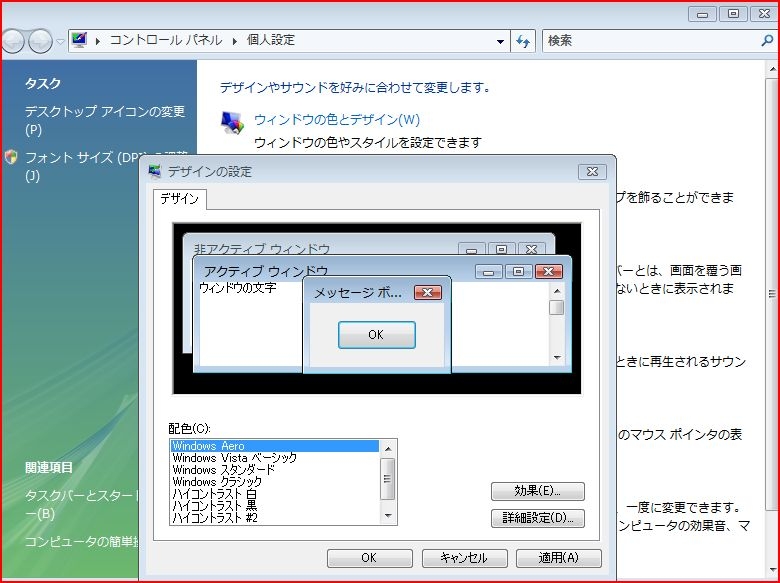780x583 pixels.
Task: Select Windows スタンダード scheme
Action: pos(275,470)
